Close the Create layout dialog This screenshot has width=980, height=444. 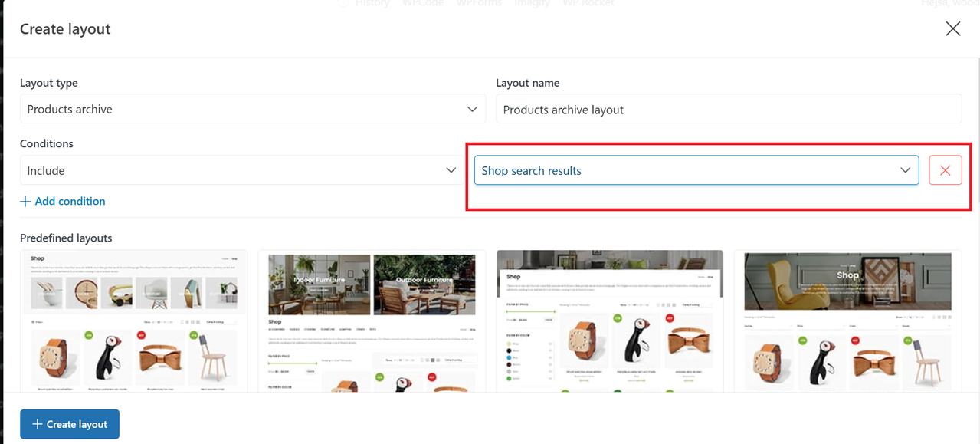click(952, 29)
